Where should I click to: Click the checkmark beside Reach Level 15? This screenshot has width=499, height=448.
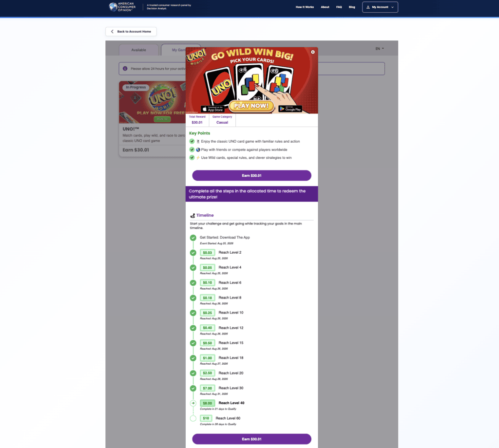[x=193, y=343]
